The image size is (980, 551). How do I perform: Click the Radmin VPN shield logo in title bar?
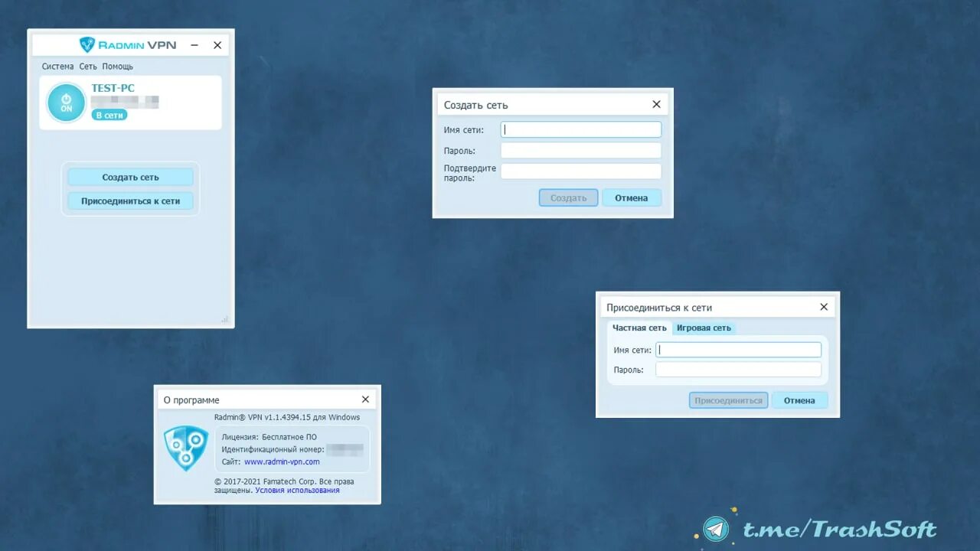(x=87, y=44)
